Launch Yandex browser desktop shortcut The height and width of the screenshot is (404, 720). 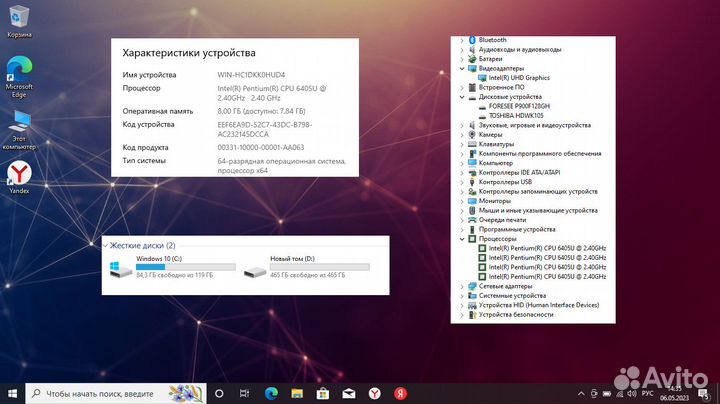(x=19, y=177)
